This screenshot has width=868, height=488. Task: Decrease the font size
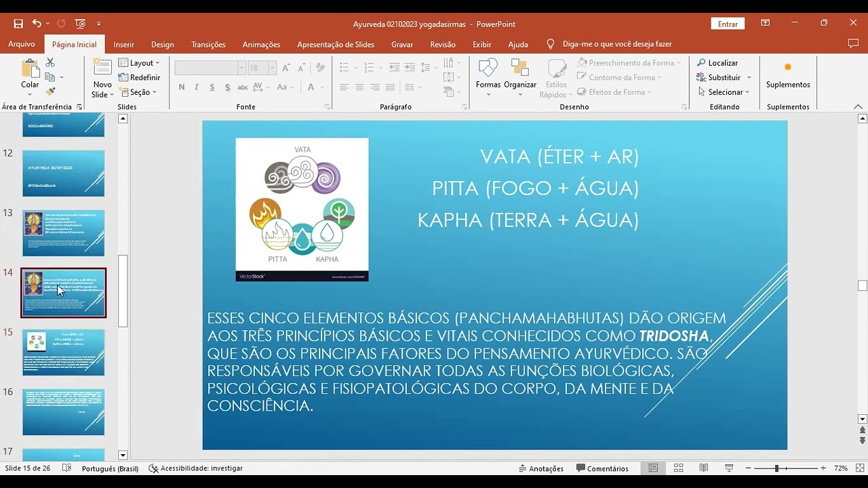pyautogui.click(x=300, y=68)
